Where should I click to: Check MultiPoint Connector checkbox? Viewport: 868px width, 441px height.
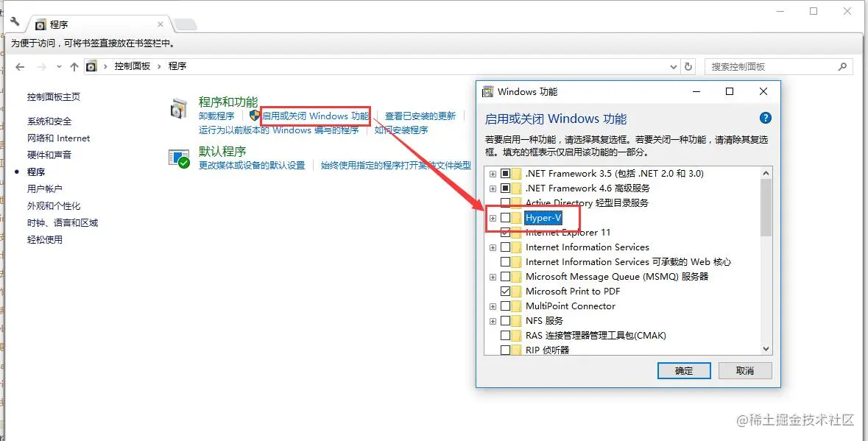505,306
